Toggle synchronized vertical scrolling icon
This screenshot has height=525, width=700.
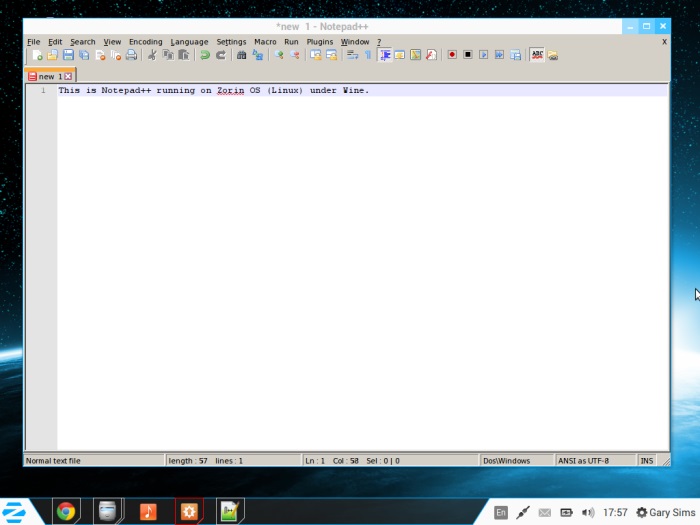tap(316, 55)
